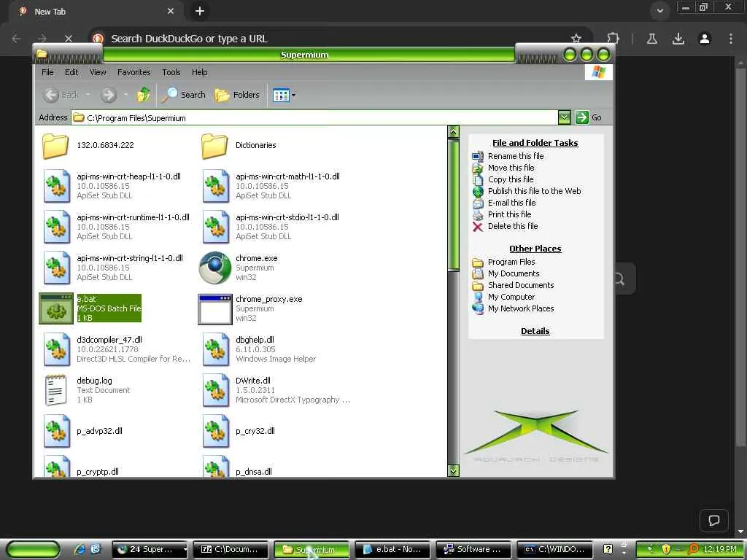Expand the Back history dropdown arrow
Screen dimensions: 747x560
pos(88,95)
